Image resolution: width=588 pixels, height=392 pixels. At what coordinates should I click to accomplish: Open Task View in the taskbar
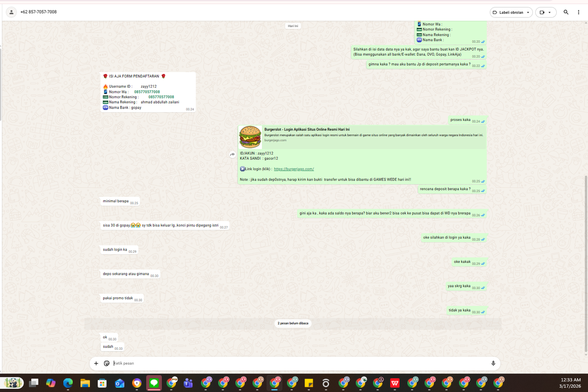coord(34,383)
